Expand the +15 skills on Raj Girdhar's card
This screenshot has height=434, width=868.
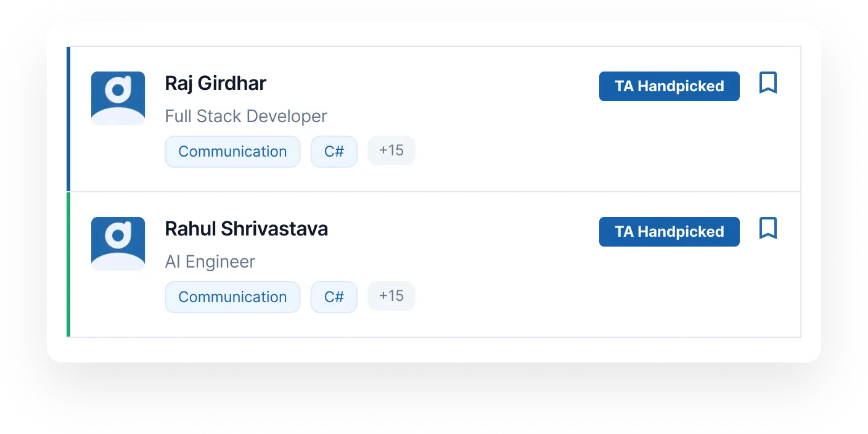pos(391,150)
